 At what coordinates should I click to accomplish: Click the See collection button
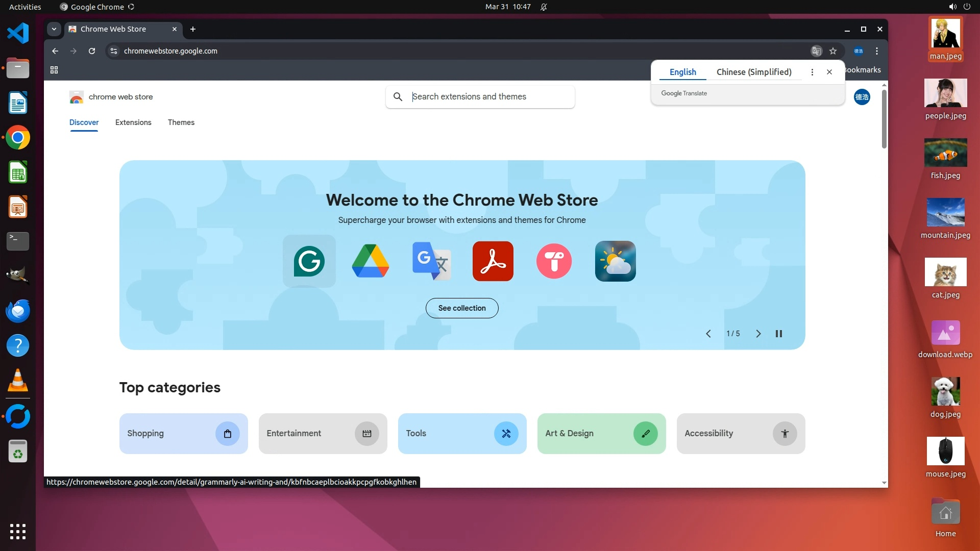(462, 308)
